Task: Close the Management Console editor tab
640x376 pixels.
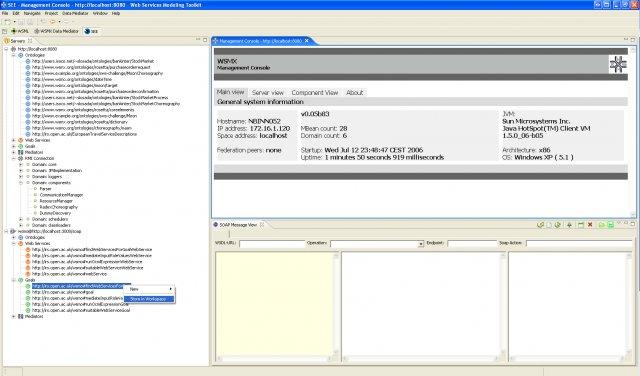Action: point(307,40)
